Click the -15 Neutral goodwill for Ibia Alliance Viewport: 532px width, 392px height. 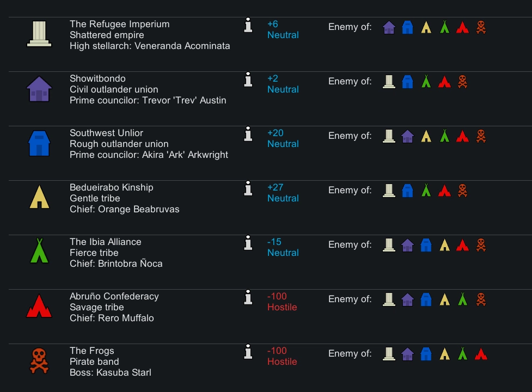(x=283, y=247)
